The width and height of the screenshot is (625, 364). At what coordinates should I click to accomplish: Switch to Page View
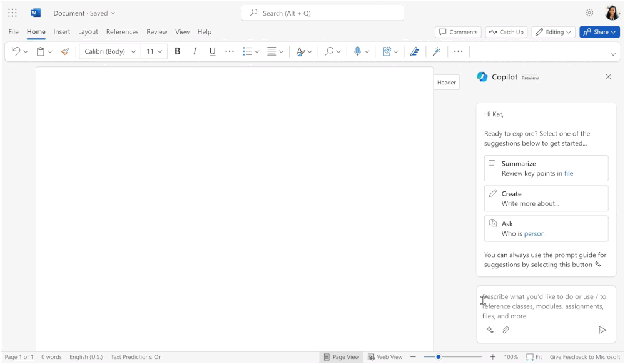pos(341,357)
